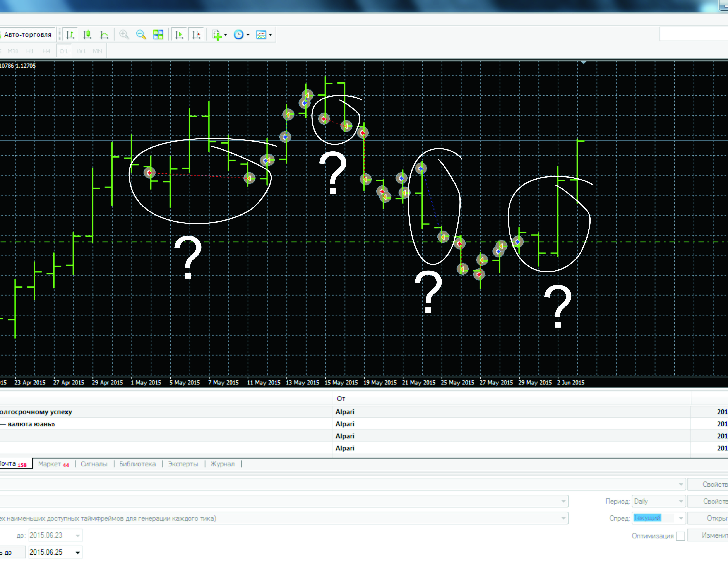Select the H1 timeframe button
Image resolution: width=728 pixels, height=565 pixels.
30,51
